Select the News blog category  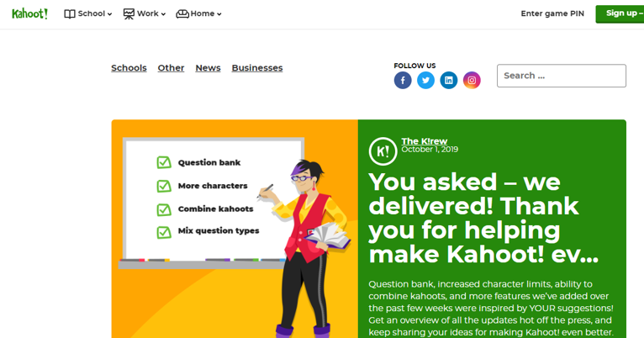point(208,68)
